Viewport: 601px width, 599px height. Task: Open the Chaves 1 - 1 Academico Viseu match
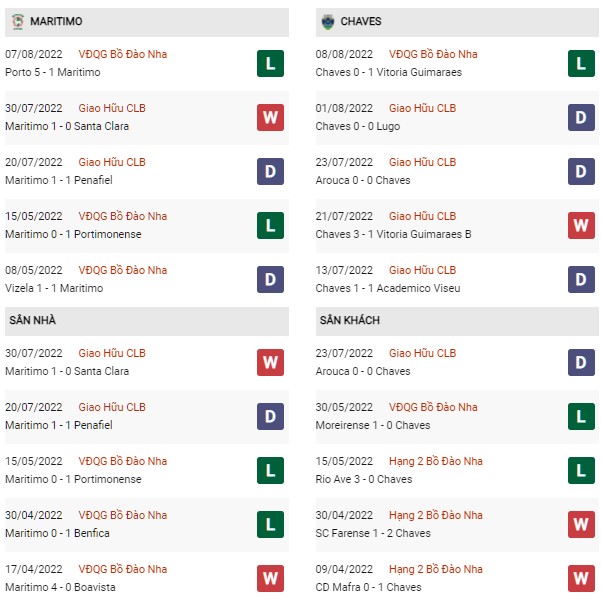coord(388,288)
